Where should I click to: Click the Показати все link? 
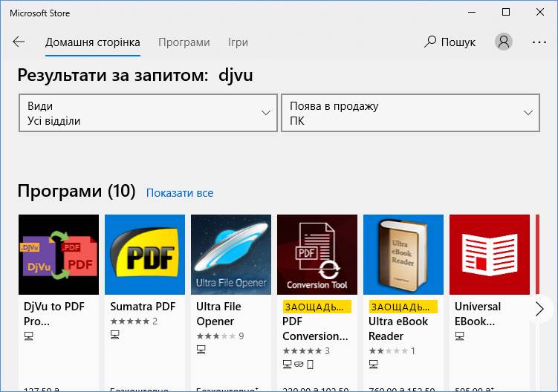pyautogui.click(x=180, y=193)
